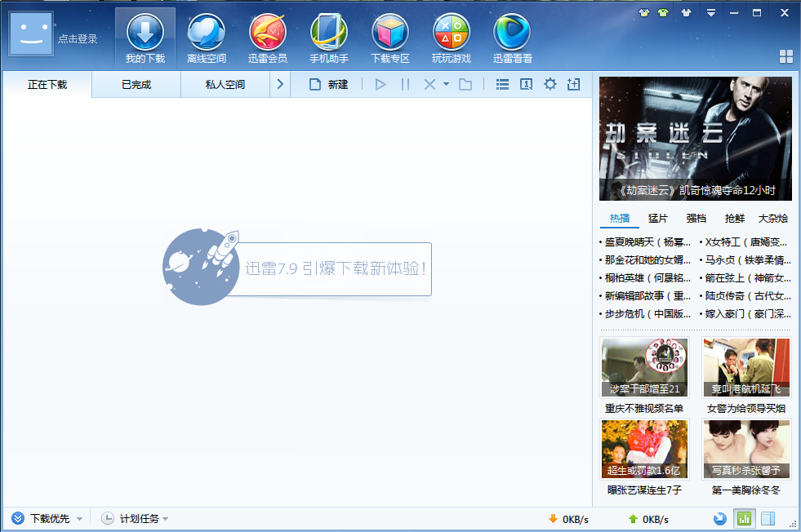Image resolution: width=801 pixels, height=532 pixels.
Task: Click 点击登录 to sign in
Action: pyautogui.click(x=78, y=38)
